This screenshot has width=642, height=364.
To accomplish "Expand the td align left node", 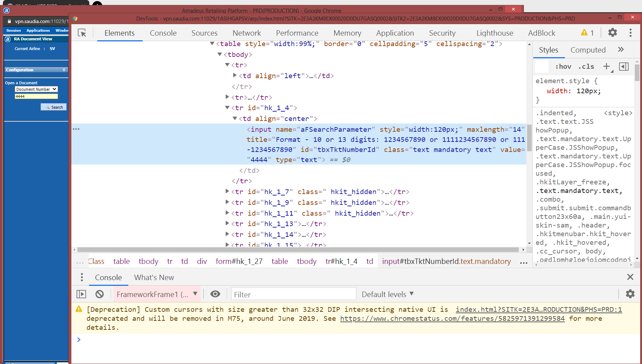I will [235, 75].
